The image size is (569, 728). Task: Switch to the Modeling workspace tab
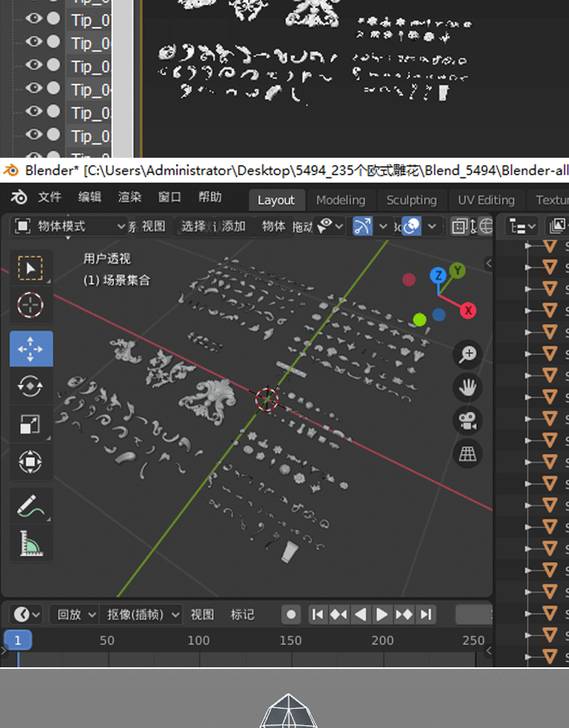click(x=341, y=200)
